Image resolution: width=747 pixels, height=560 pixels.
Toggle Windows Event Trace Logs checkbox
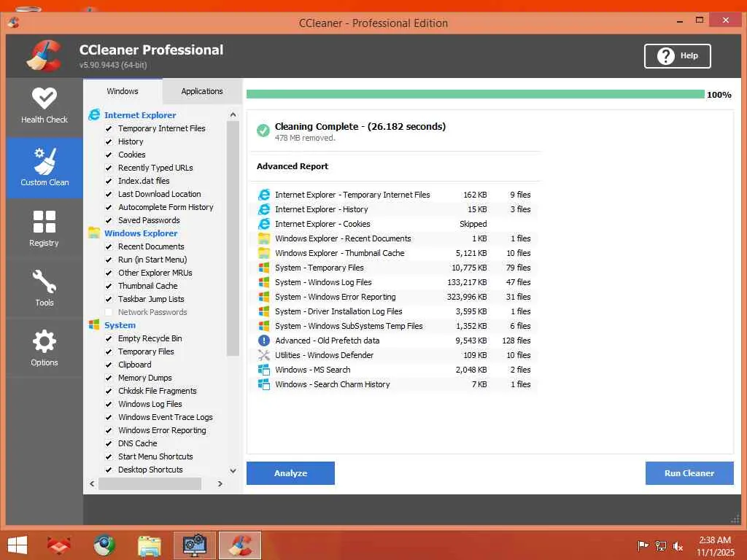tap(109, 417)
